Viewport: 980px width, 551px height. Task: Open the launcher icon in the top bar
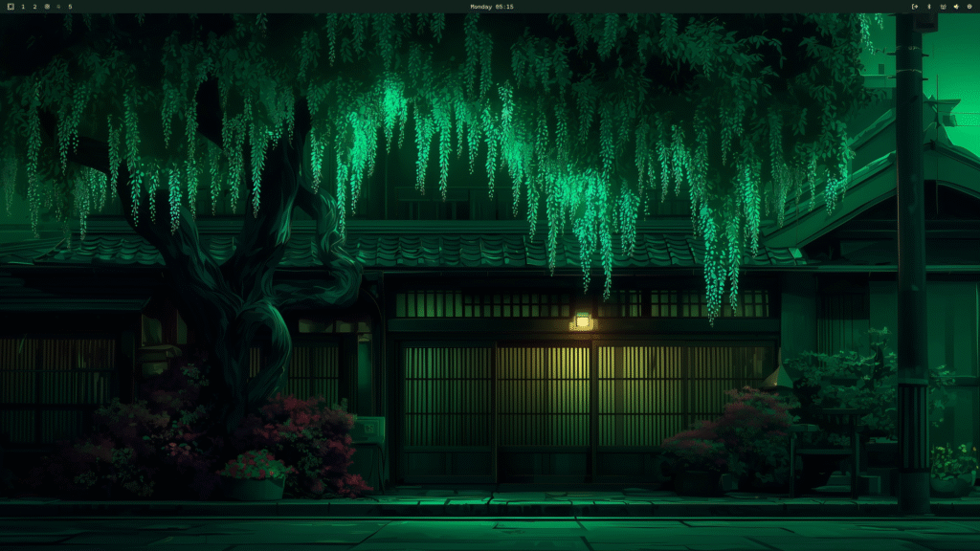11,7
